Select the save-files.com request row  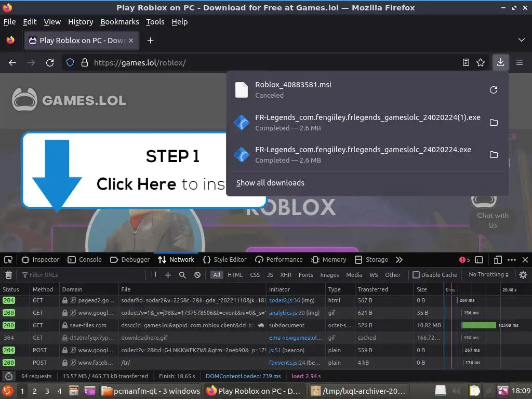(266, 325)
